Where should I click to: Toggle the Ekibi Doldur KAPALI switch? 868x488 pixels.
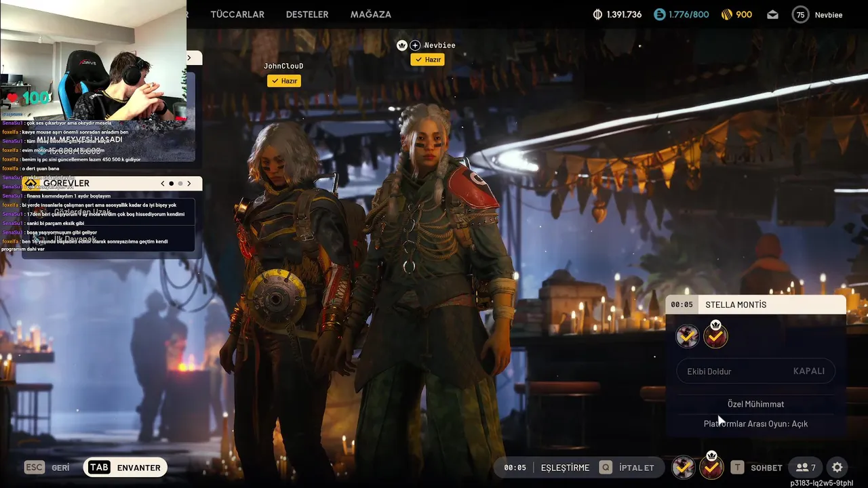point(755,371)
